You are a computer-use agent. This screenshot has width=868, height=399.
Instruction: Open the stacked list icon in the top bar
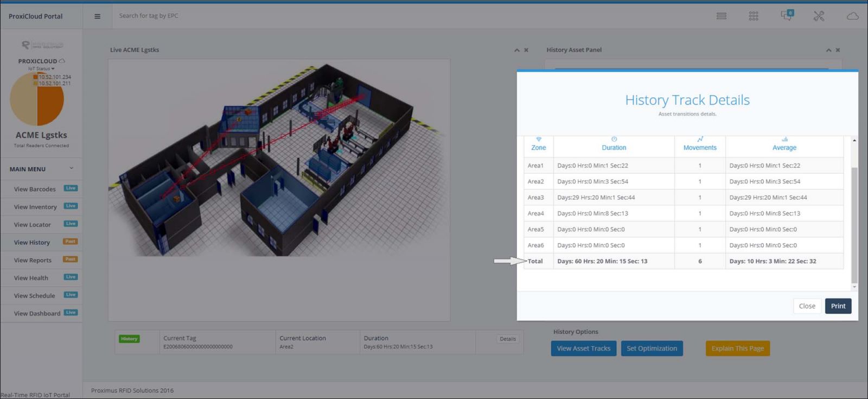721,16
